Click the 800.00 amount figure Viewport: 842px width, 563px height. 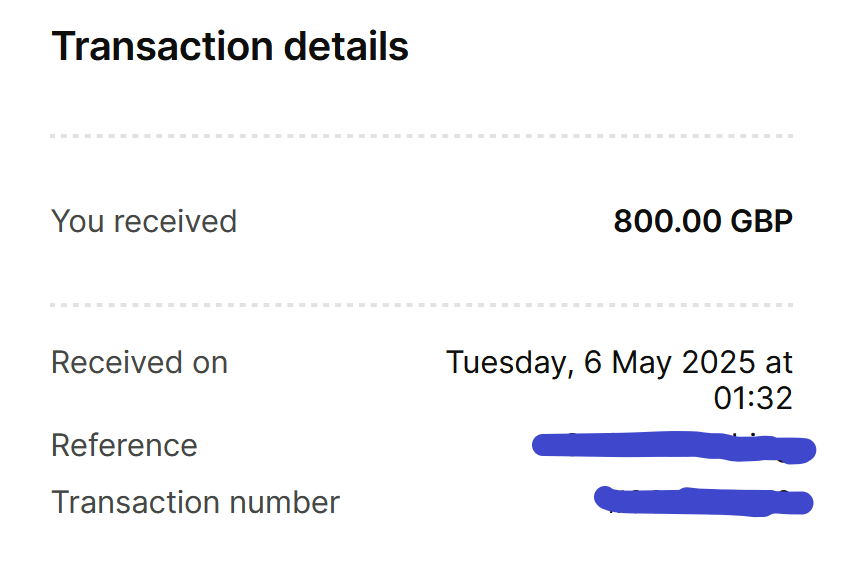(661, 221)
